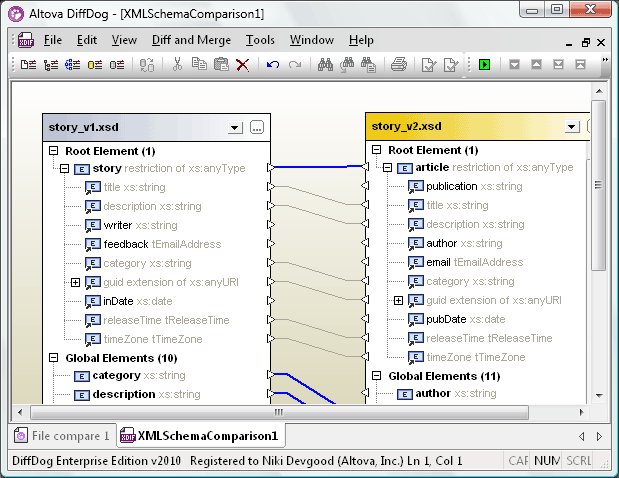The width and height of the screenshot is (619, 478).
Task: Click the scroll down arrow
Action: point(599,395)
